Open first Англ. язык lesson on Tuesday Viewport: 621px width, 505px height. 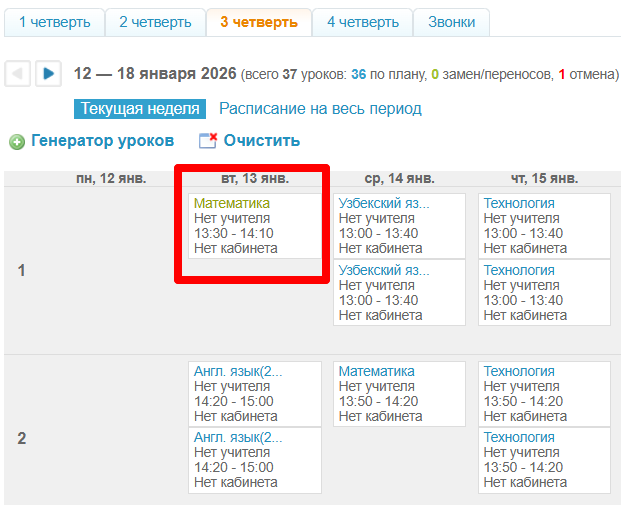pos(238,371)
